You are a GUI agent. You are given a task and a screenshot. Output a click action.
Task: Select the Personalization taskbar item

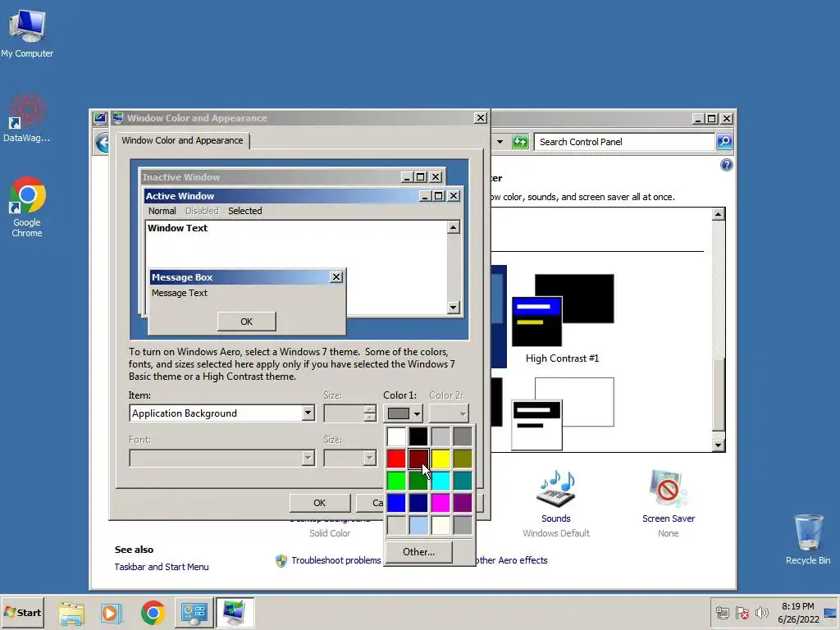click(x=235, y=613)
